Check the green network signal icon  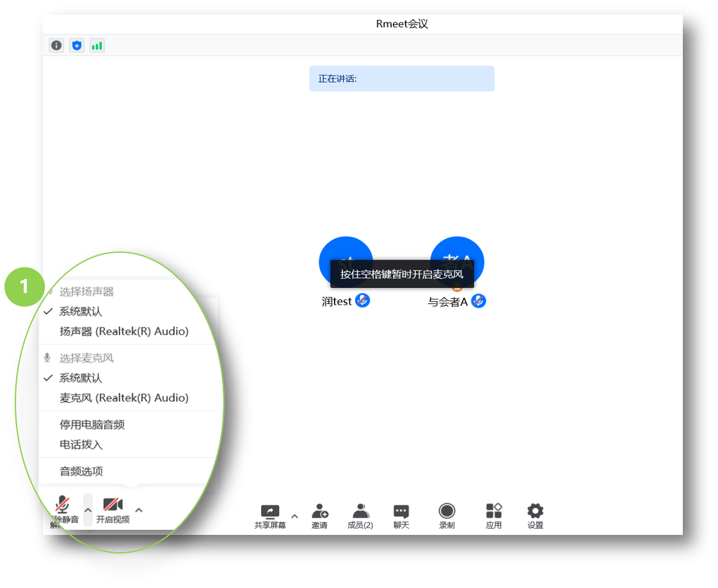(x=97, y=45)
